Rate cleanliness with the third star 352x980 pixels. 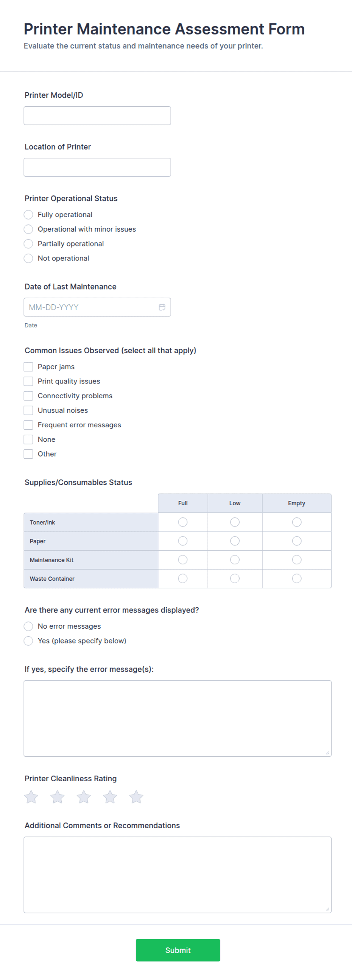pos(84,797)
